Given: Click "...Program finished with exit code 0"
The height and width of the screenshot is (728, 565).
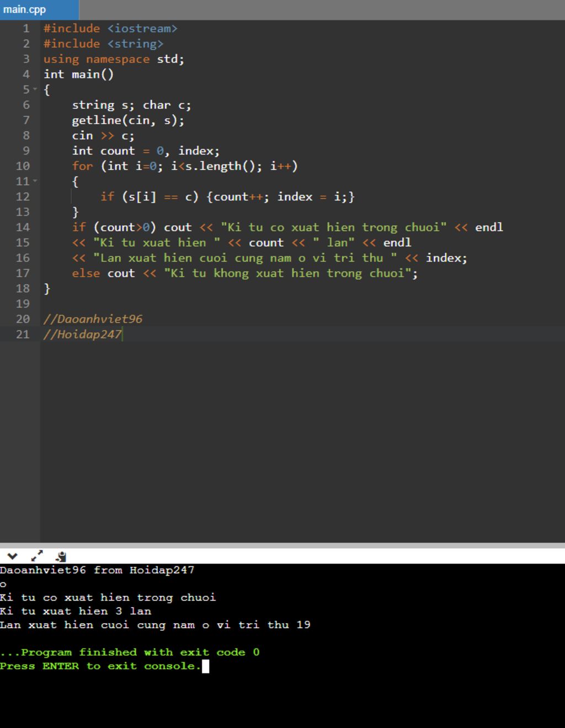Looking at the screenshot, I should coord(130,652).
